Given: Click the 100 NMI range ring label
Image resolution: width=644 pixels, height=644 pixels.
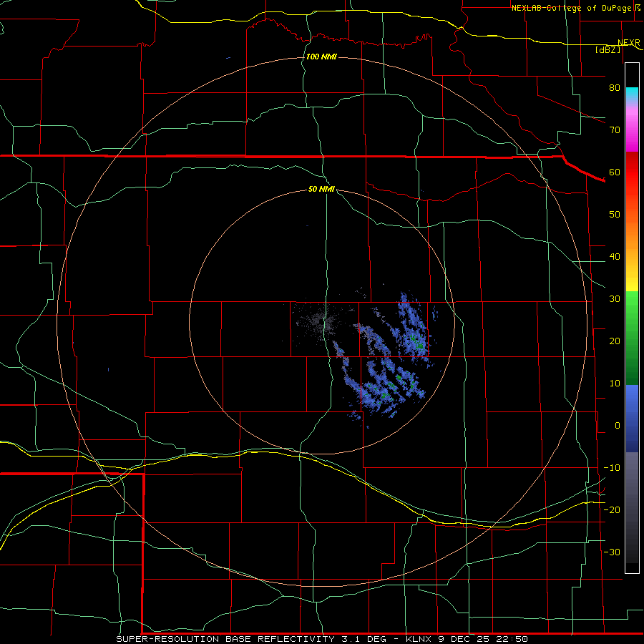Looking at the screenshot, I should pos(321,57).
